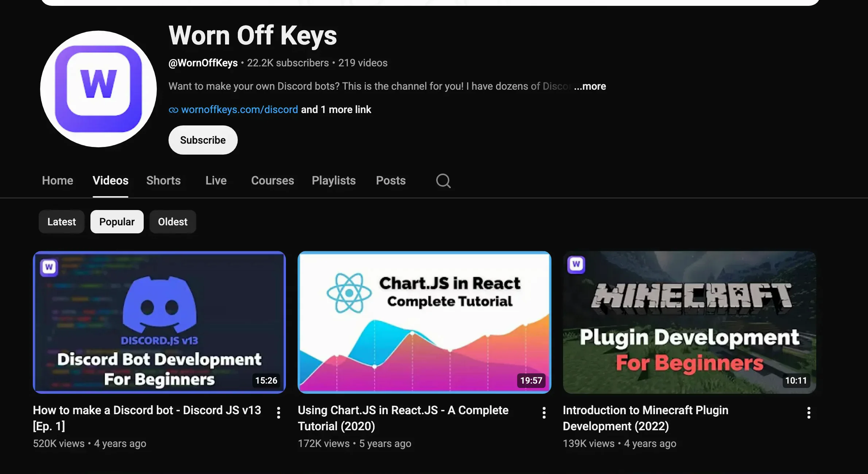This screenshot has width=868, height=474.
Task: Click '139K views • 4 years ago' text
Action: [620, 443]
